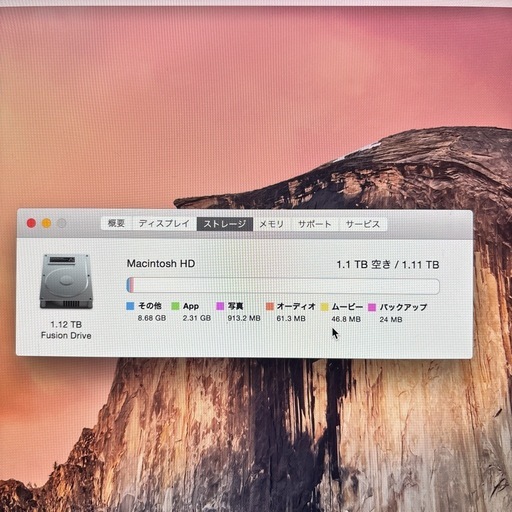
Task: Click the Macintosh HD storage usage bar
Action: [283, 286]
